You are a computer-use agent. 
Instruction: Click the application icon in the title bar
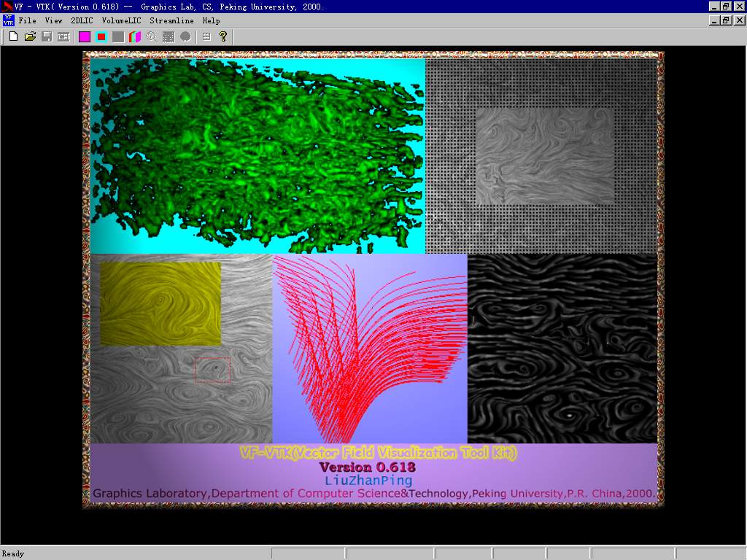click(x=7, y=7)
